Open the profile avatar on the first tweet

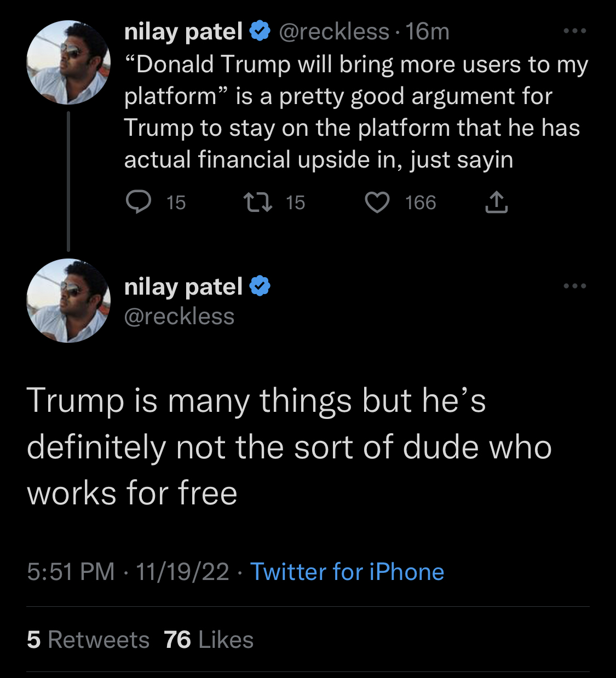point(68,62)
